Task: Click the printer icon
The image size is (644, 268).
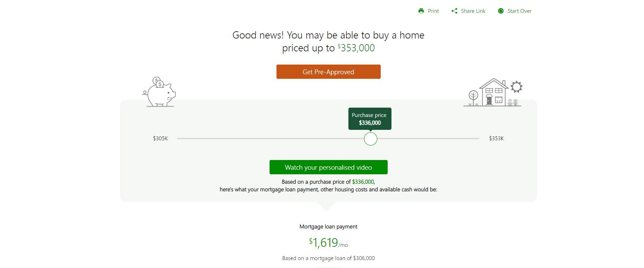Action: [x=421, y=11]
